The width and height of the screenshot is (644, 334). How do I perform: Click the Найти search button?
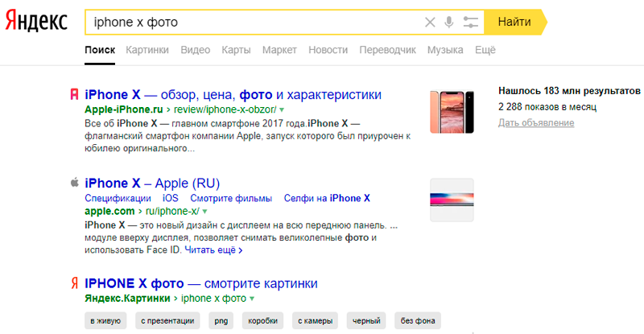point(514,22)
